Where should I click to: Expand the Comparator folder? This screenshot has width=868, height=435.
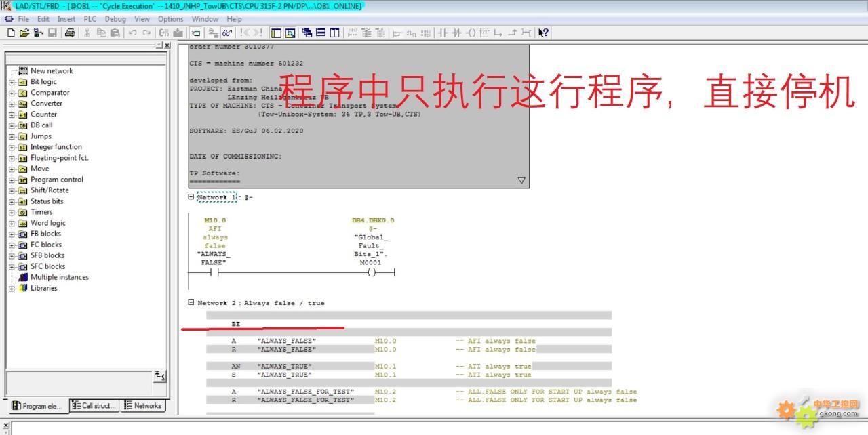(x=12, y=93)
